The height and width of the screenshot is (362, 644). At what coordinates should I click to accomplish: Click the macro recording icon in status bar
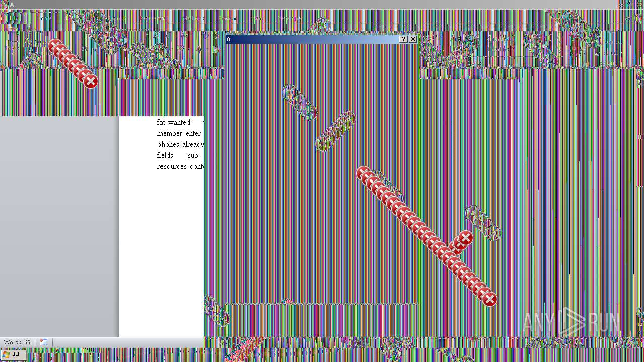click(43, 342)
